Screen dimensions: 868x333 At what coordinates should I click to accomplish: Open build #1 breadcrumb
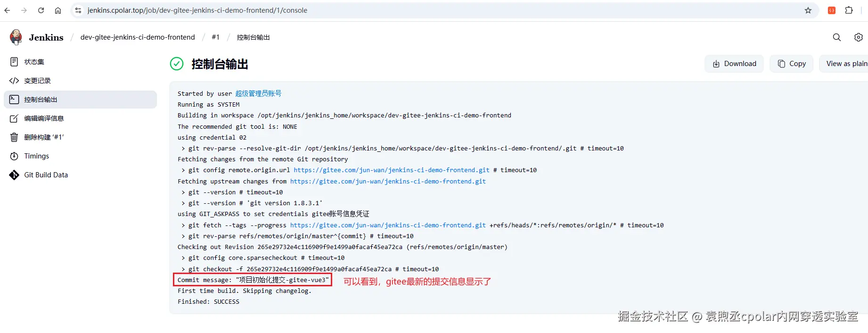[215, 37]
